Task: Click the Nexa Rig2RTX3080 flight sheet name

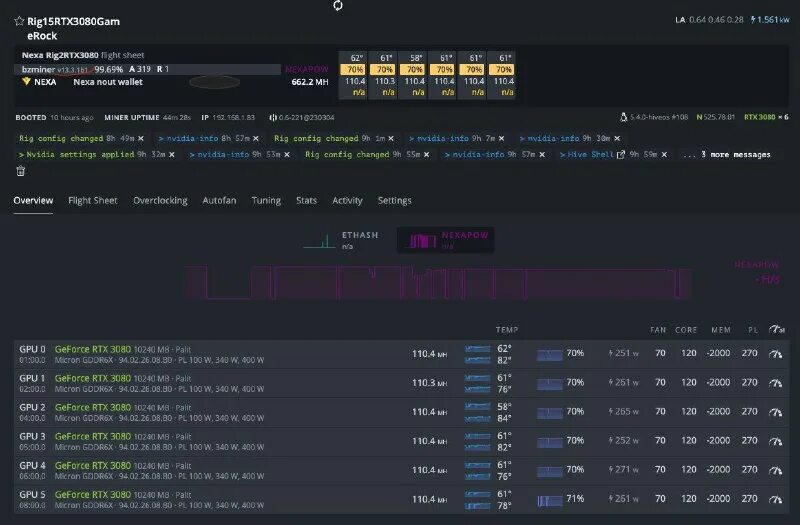Action: click(x=60, y=55)
